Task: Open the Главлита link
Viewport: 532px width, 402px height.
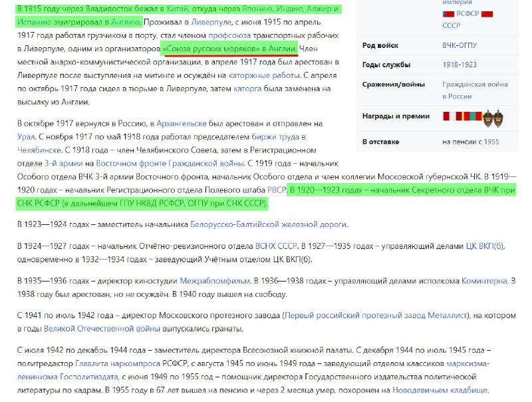Action: [90, 363]
